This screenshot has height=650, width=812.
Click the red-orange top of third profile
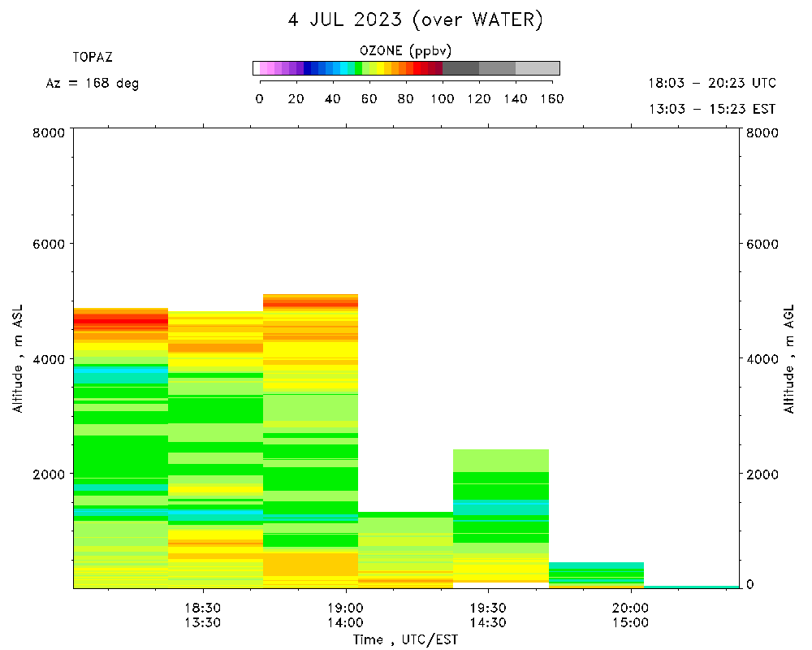click(x=310, y=302)
